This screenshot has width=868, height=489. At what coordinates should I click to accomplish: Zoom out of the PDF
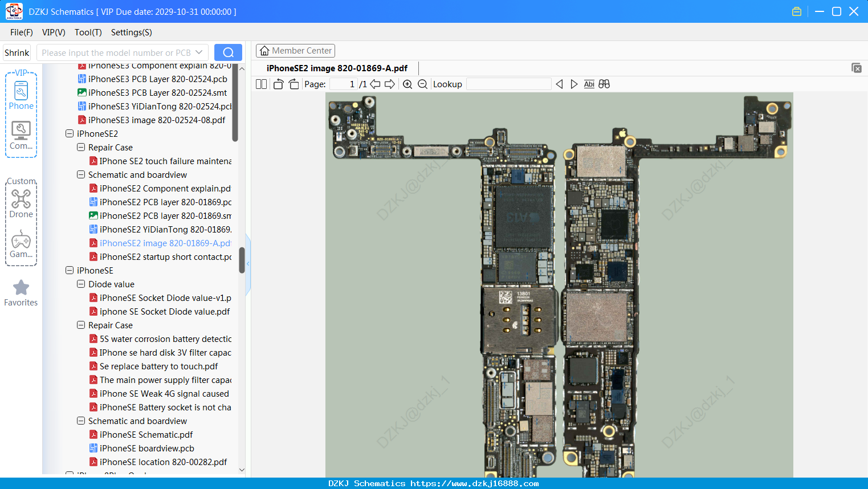422,84
